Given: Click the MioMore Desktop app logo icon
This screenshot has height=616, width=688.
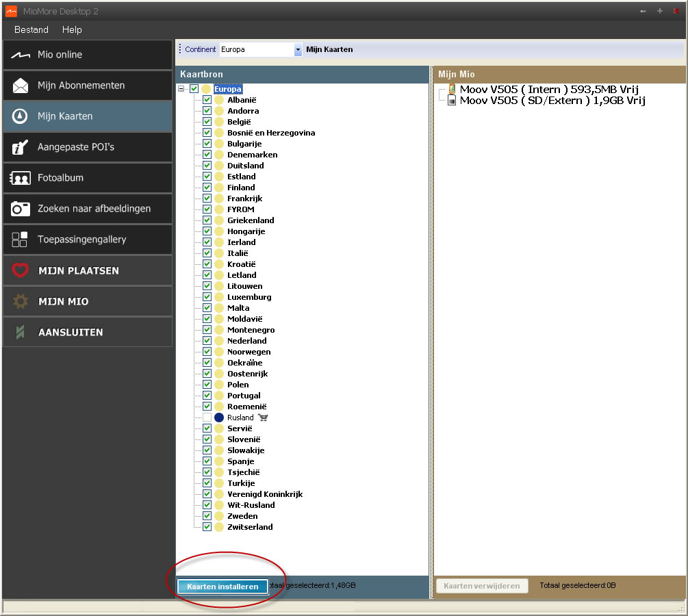Looking at the screenshot, I should pyautogui.click(x=11, y=11).
